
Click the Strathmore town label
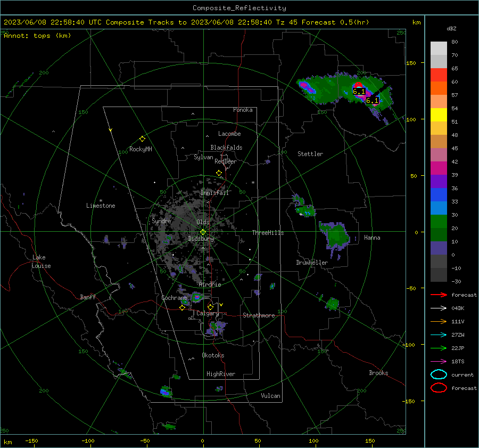259,315
